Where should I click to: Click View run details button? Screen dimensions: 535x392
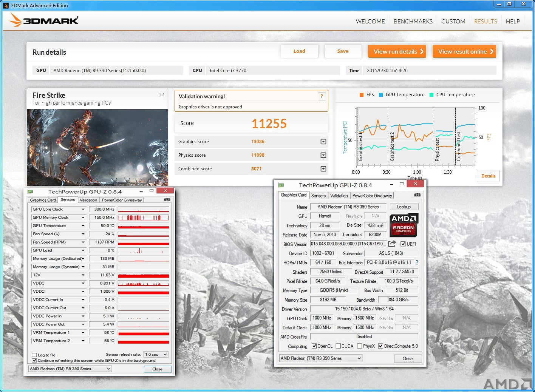397,51
